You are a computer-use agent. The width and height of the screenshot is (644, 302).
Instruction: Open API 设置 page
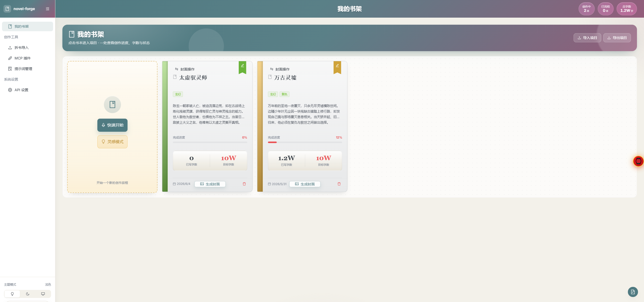pos(27,90)
